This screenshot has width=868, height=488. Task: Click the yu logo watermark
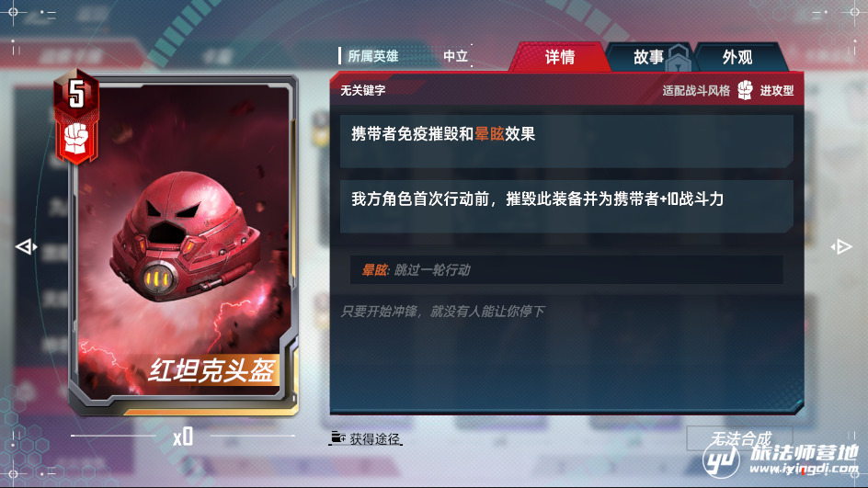tap(721, 459)
